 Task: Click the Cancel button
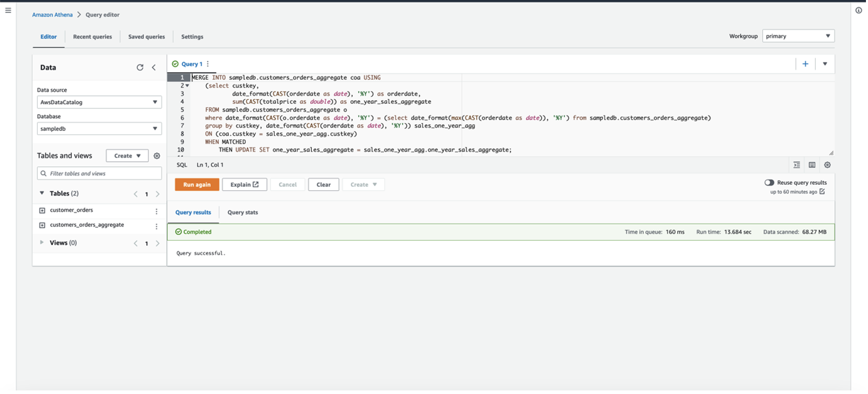288,185
